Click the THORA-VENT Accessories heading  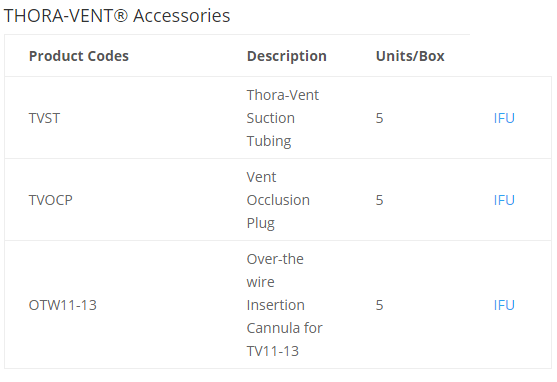click(x=117, y=16)
